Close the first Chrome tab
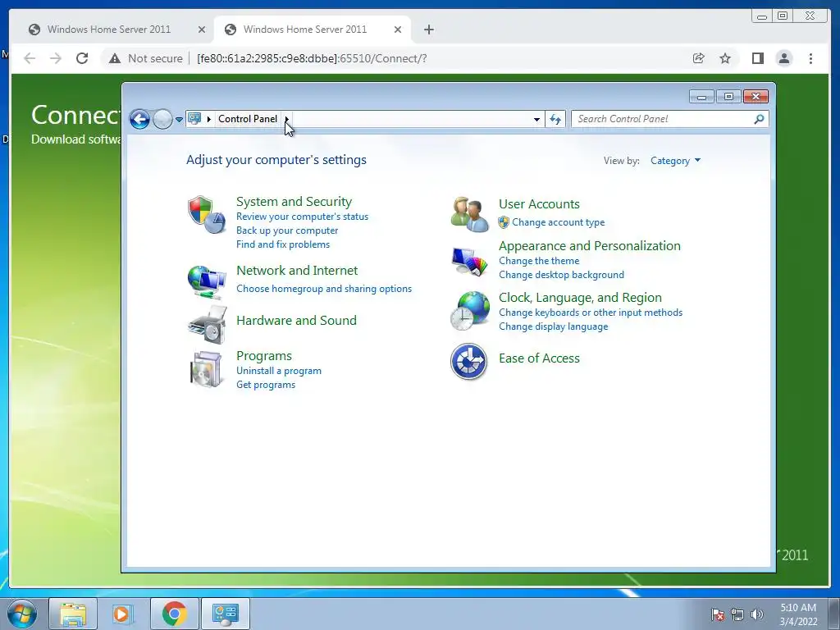 [x=202, y=30]
